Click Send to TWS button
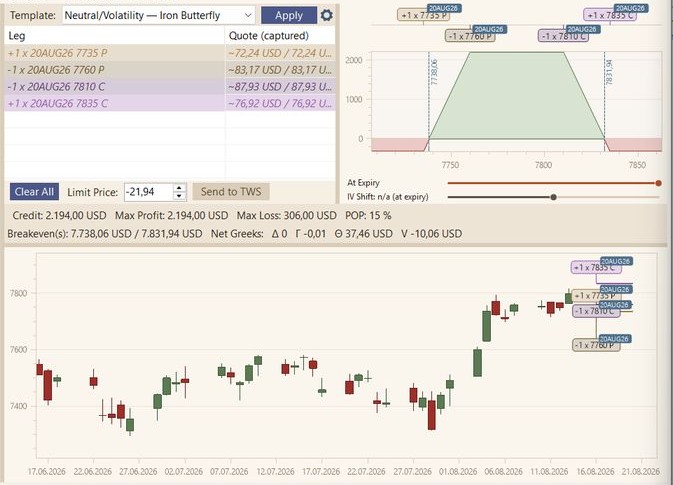 tap(231, 191)
